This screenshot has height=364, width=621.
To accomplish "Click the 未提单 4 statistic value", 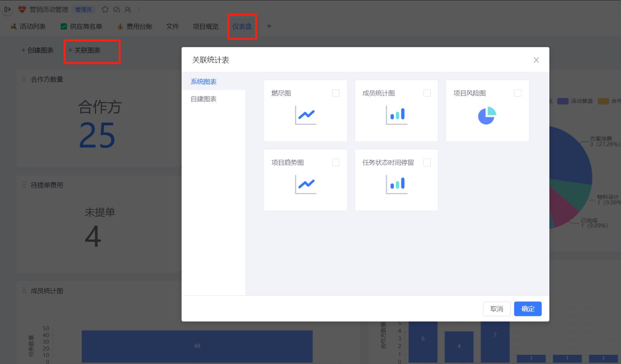I will pos(93,236).
